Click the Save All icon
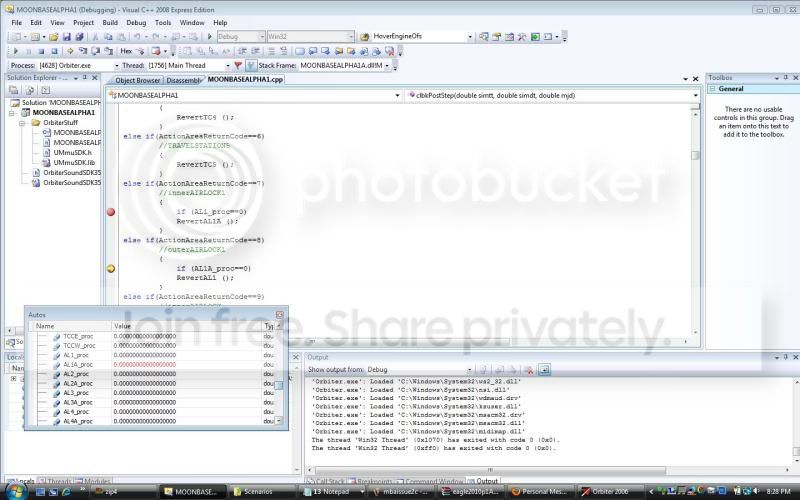 tap(79, 37)
